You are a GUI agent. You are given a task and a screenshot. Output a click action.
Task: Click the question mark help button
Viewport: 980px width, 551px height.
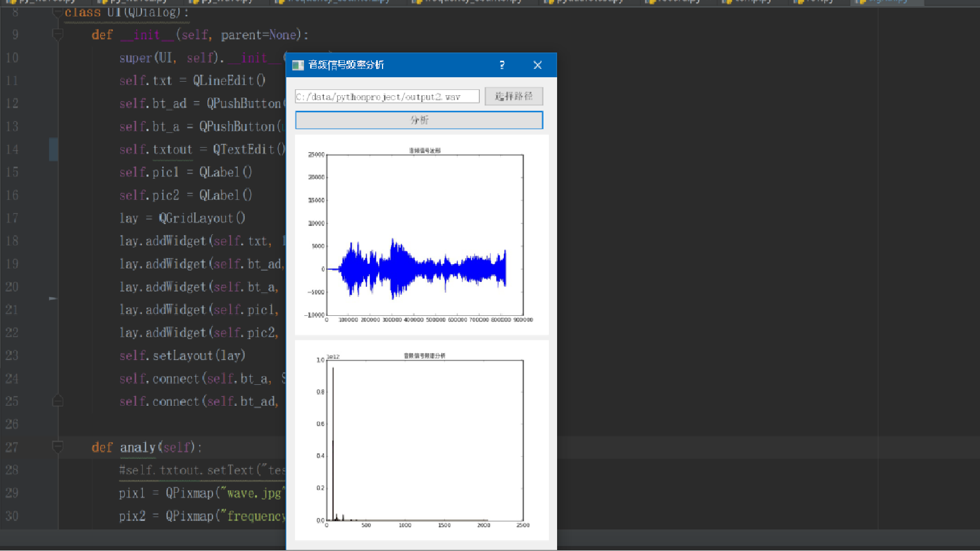tap(502, 65)
